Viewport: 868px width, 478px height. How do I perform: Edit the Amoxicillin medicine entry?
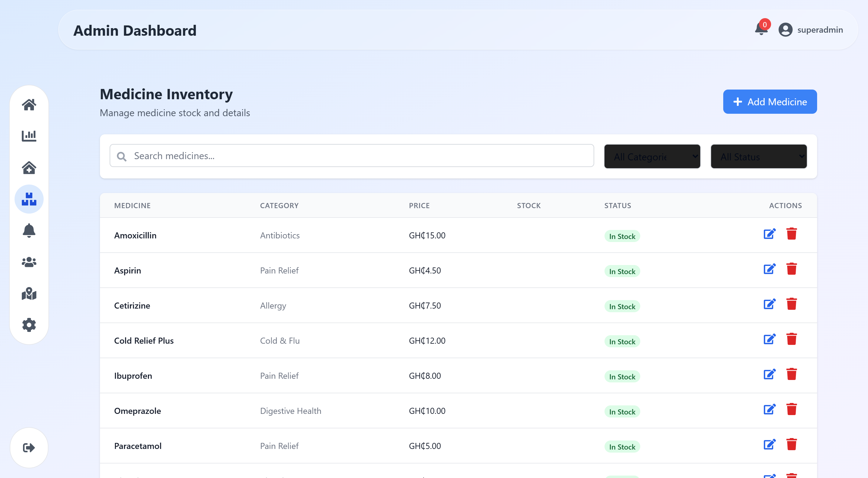click(x=769, y=234)
